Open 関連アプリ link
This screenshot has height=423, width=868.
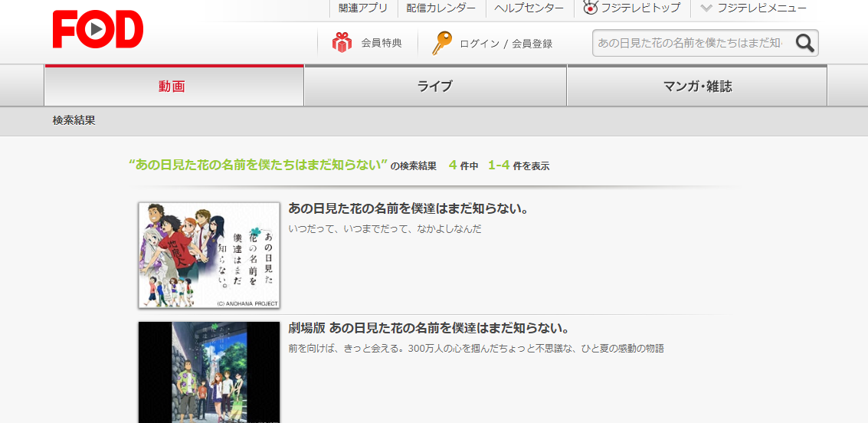(363, 8)
